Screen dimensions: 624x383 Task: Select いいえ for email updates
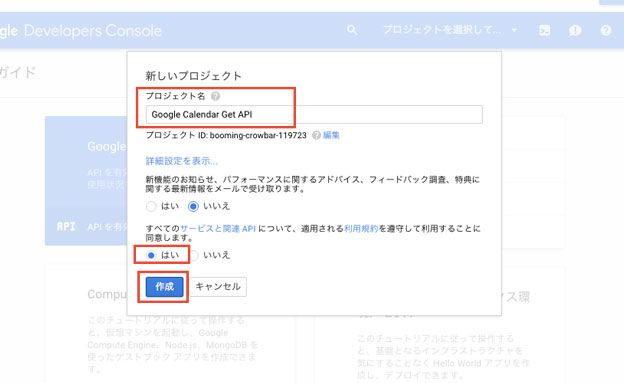click(193, 206)
